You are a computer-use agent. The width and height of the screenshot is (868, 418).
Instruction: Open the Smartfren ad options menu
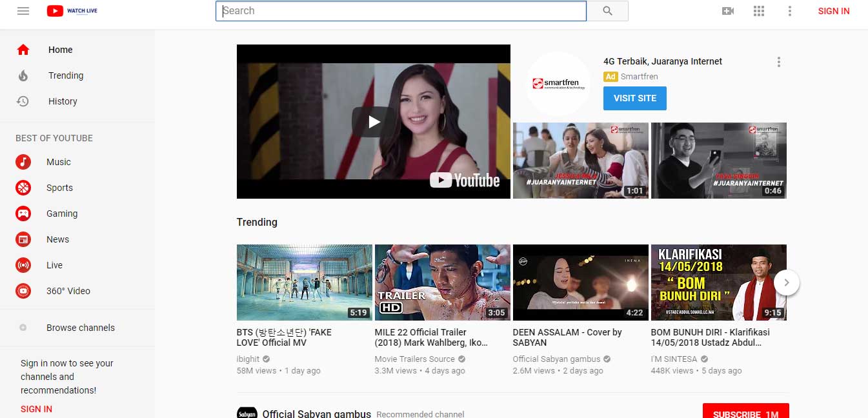779,62
